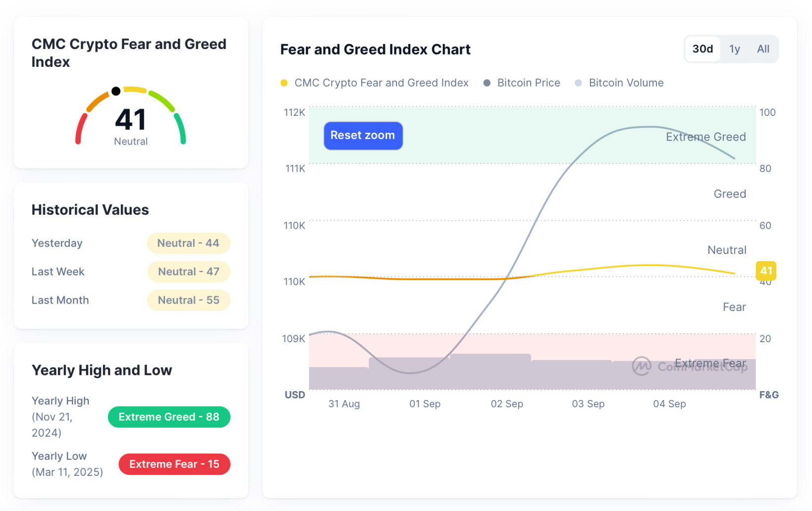The height and width of the screenshot is (511, 812).
Task: Click the large 41 index value
Action: pyautogui.click(x=131, y=120)
